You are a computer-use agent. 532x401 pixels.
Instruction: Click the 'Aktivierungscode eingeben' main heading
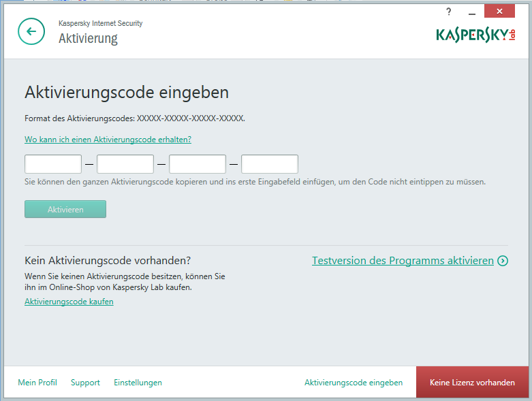[127, 92]
